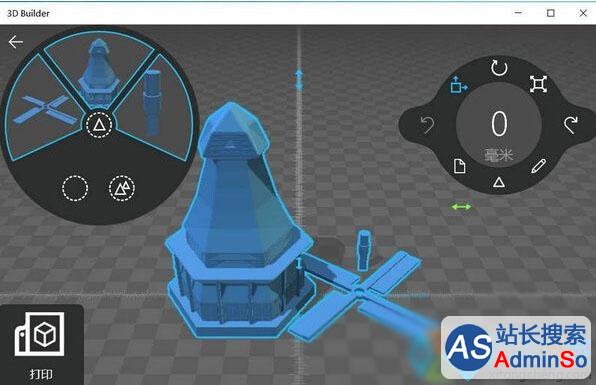Go back with the left arrow
This screenshot has width=596, height=385.
(x=16, y=42)
